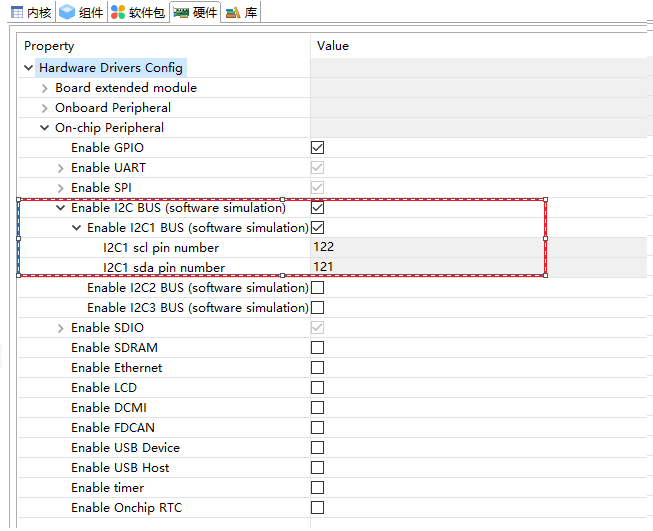Turn on the Enable Onchip RTC checkbox

pos(318,508)
